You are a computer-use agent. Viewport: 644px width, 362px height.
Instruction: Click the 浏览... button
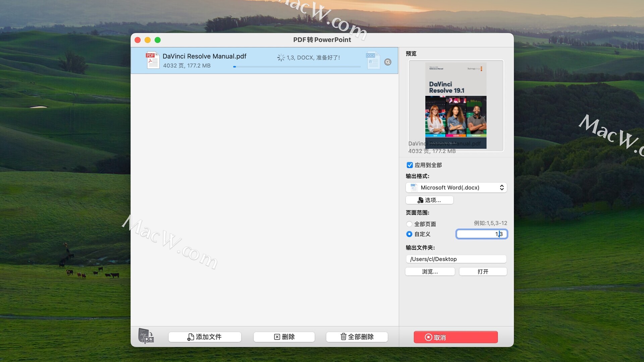click(x=430, y=271)
